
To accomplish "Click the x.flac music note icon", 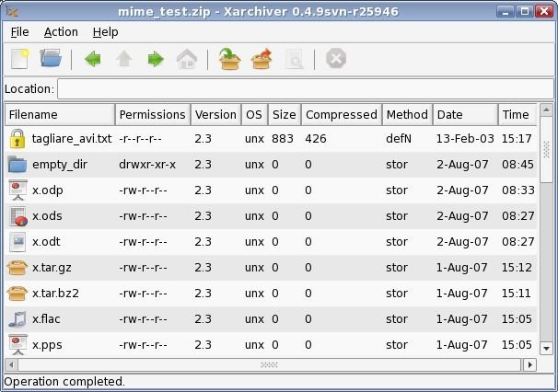I will point(17,319).
